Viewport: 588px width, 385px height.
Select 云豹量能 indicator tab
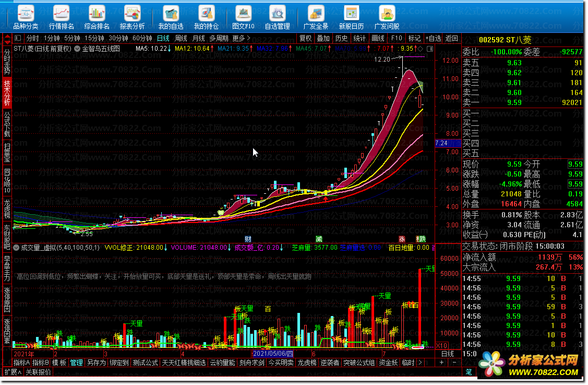222,363
